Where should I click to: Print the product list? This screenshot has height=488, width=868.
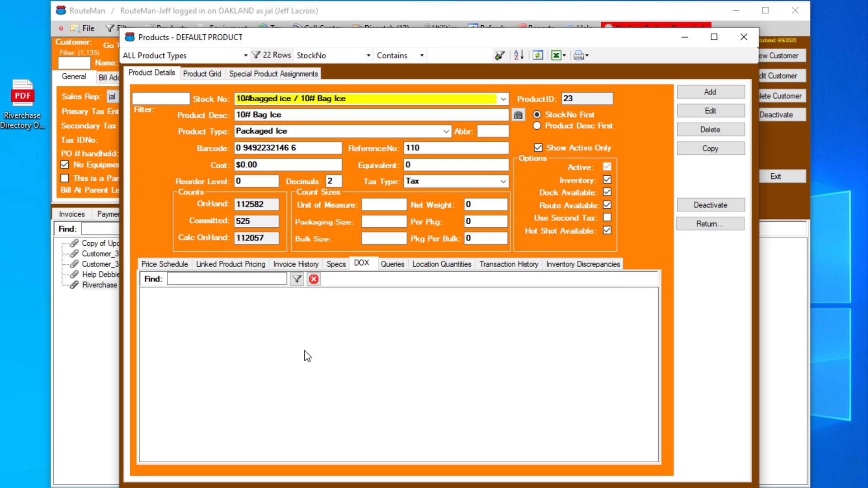(579, 55)
